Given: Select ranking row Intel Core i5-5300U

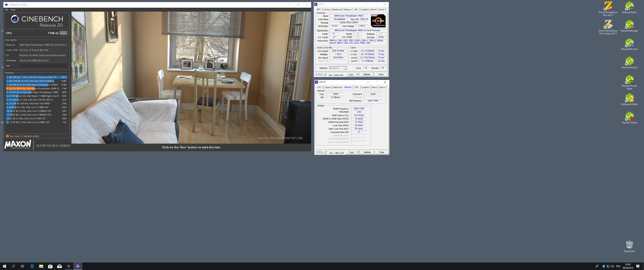Looking at the screenshot, I should [x=37, y=122].
